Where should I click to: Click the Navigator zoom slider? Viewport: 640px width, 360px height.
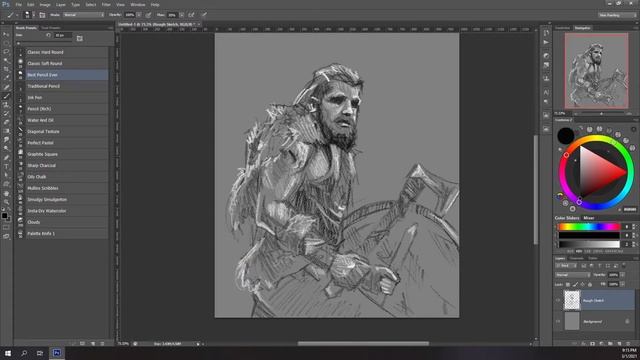[601, 114]
